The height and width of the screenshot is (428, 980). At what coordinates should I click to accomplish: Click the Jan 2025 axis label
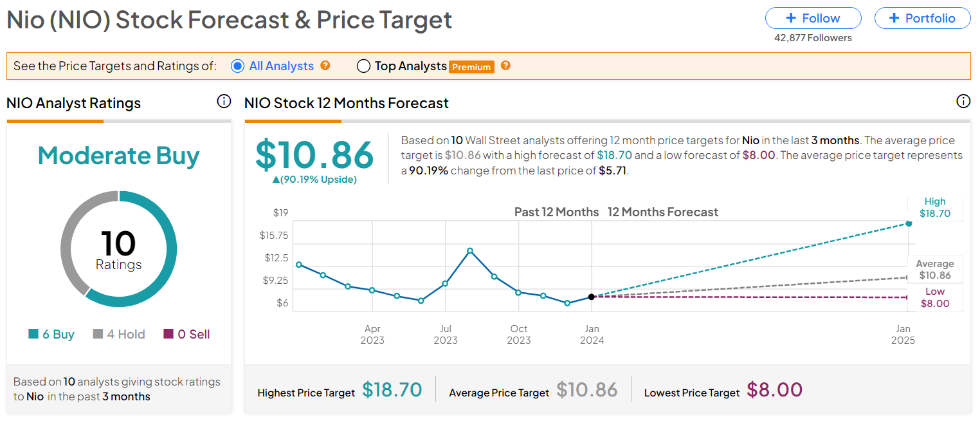[x=903, y=334]
